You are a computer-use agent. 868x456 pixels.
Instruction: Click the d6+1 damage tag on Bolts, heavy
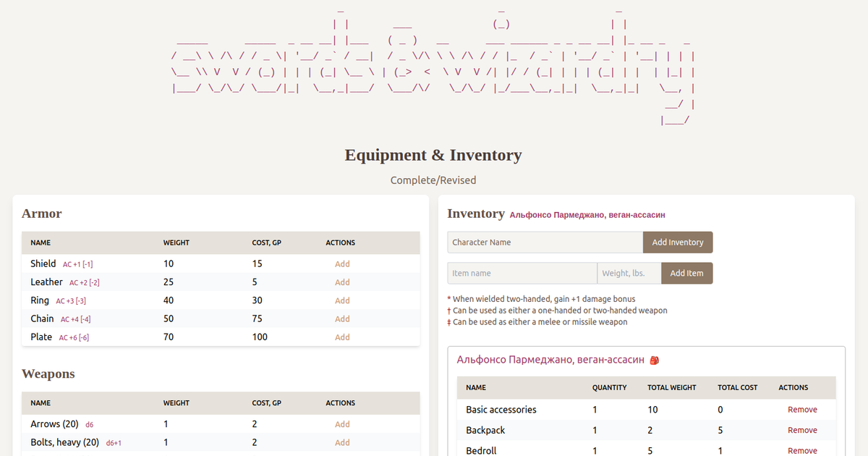click(x=114, y=443)
